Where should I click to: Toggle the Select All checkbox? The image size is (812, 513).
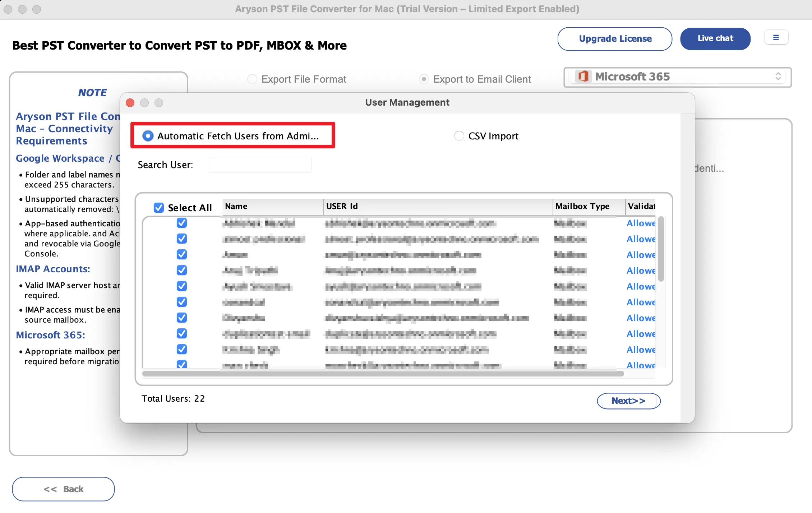pyautogui.click(x=159, y=208)
